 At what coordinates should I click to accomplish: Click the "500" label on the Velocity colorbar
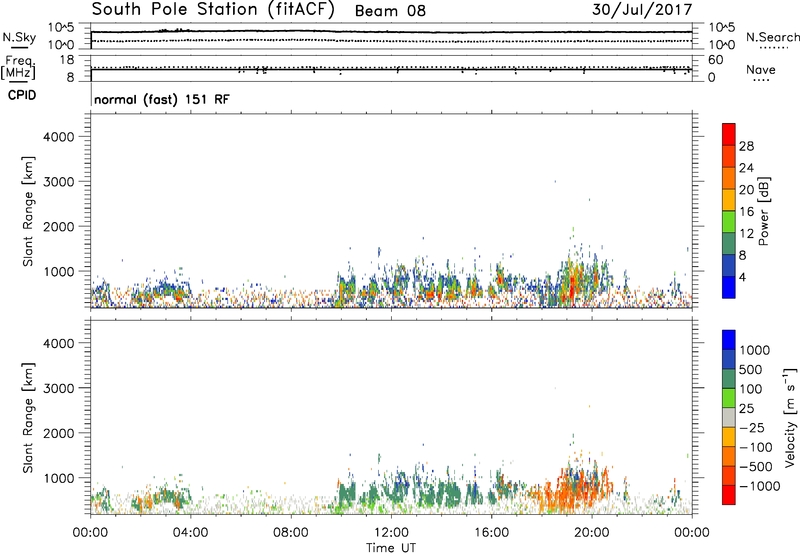click(753, 370)
